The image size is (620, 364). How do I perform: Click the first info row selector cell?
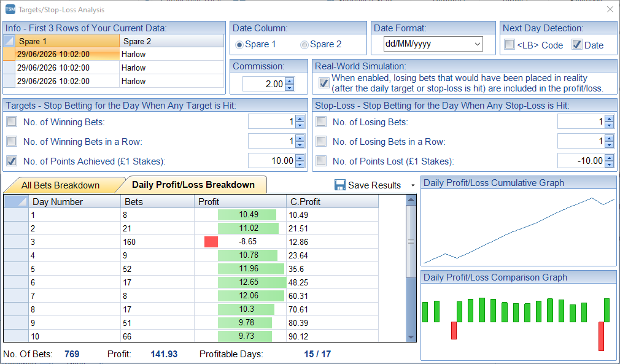click(9, 54)
